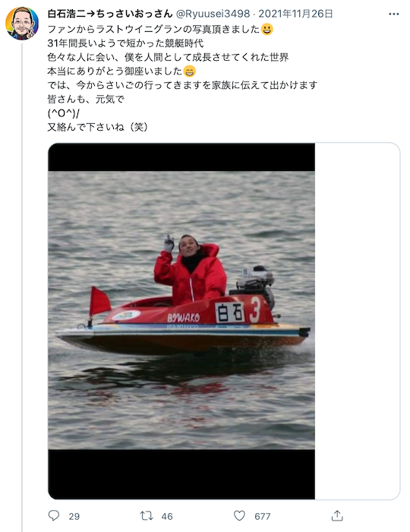Screen dimensions: 410x532
Task: Click the retweet arrows icon
Action: coord(147,516)
